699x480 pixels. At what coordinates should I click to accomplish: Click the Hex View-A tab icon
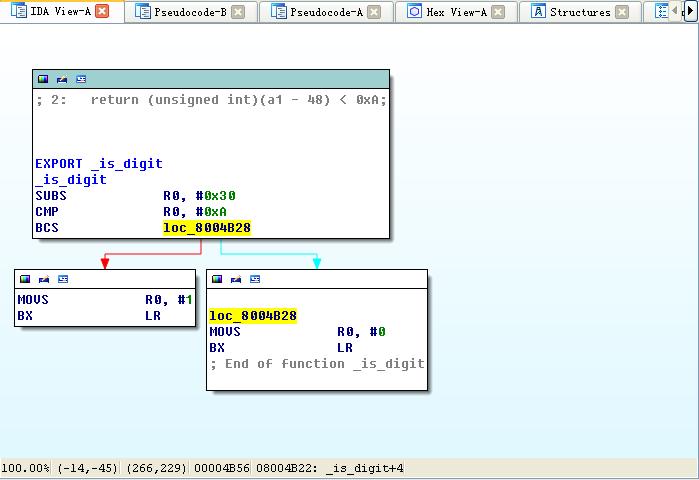pyautogui.click(x=415, y=11)
